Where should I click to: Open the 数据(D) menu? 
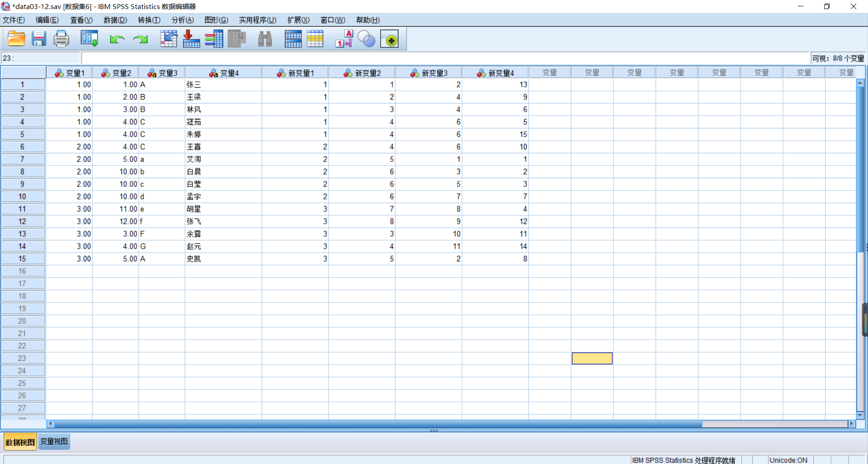coord(115,20)
